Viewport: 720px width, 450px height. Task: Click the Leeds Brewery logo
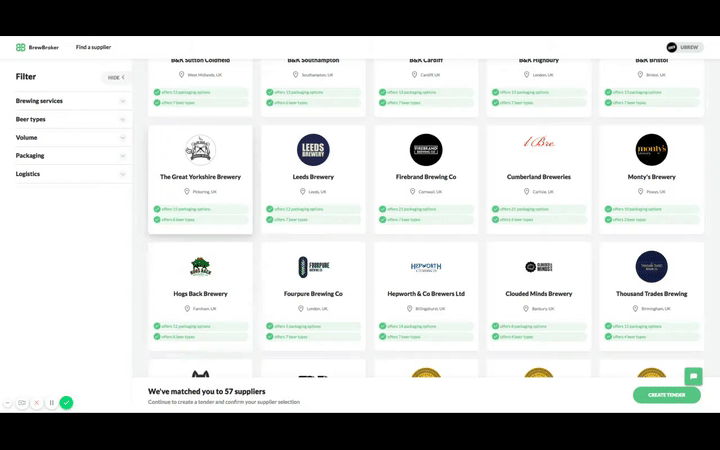coord(313,150)
